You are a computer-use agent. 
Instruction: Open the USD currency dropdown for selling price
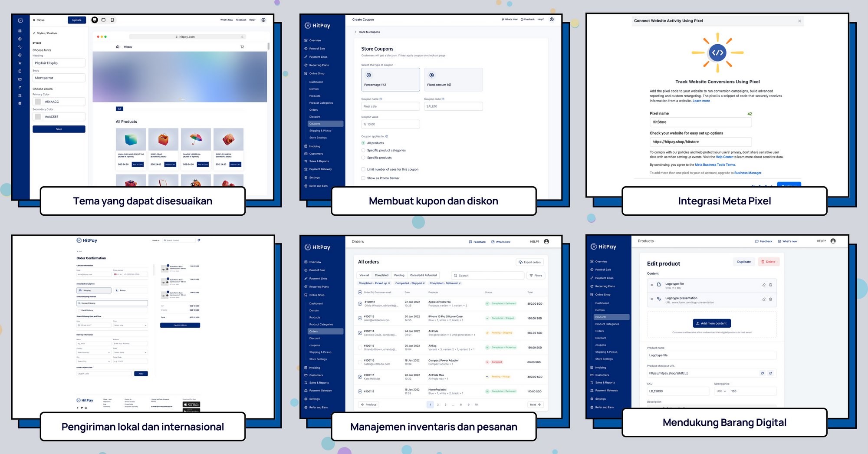click(x=721, y=391)
